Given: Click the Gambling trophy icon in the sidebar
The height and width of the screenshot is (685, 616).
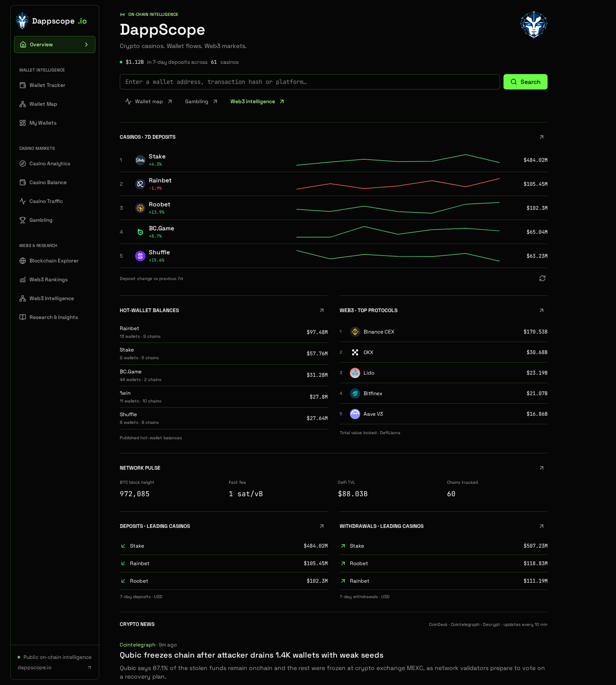Looking at the screenshot, I should pyautogui.click(x=23, y=220).
